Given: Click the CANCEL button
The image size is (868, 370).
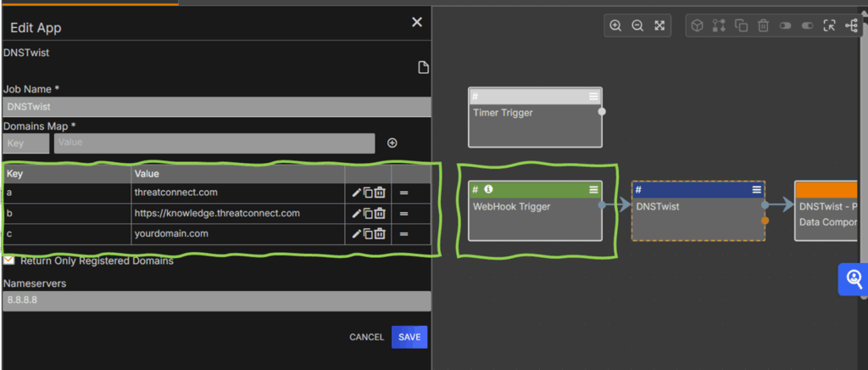Looking at the screenshot, I should pyautogui.click(x=366, y=337).
